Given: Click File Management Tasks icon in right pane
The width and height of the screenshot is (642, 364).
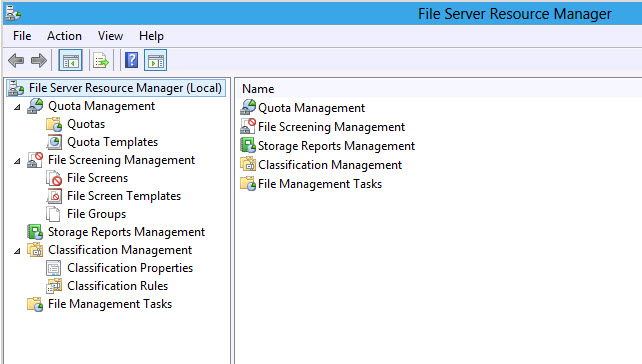Looking at the screenshot, I should tap(248, 183).
